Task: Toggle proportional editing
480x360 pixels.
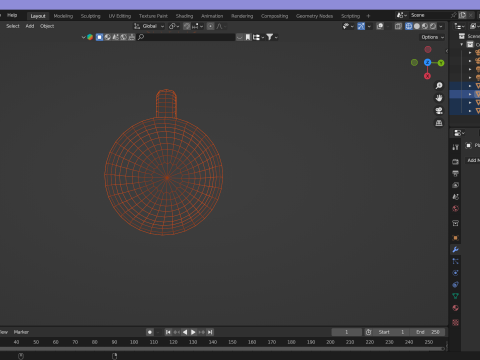Action: 211,26
